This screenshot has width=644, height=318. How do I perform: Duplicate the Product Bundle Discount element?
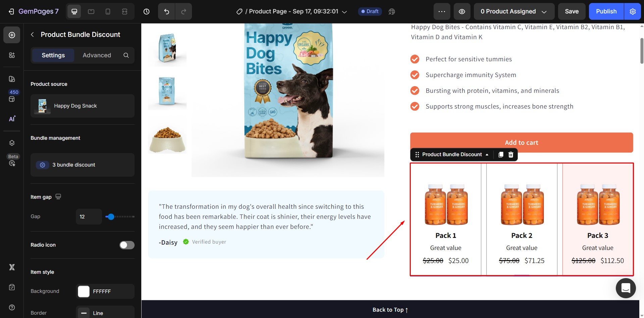pos(501,154)
